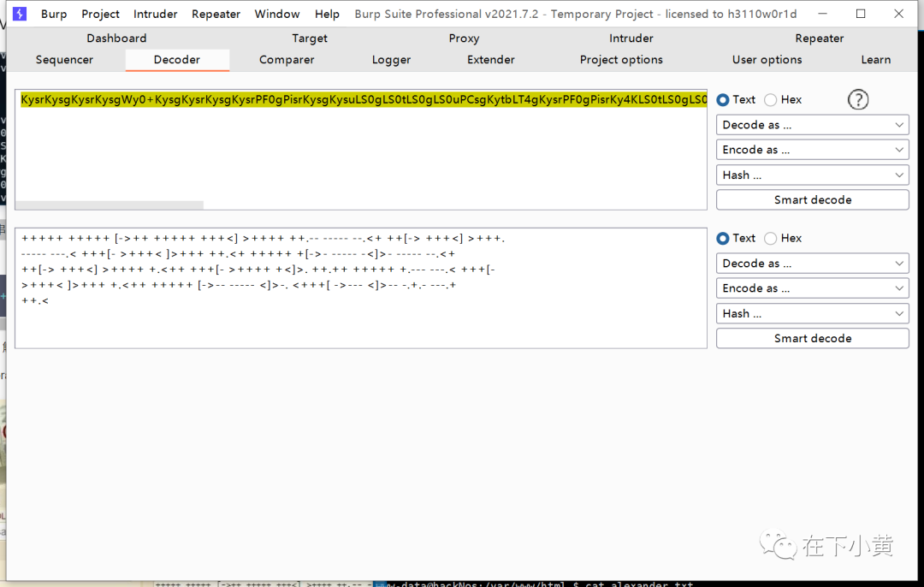
Task: Select Text radio for the decoded output panel
Action: (723, 238)
